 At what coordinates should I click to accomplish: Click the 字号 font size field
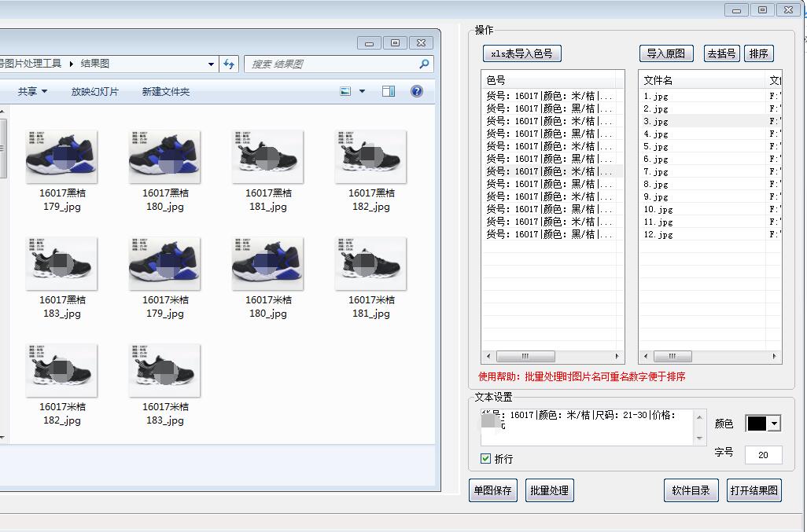(763, 455)
